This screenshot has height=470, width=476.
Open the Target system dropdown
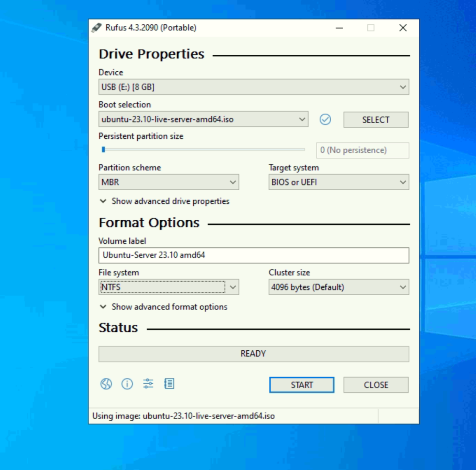pyautogui.click(x=339, y=182)
